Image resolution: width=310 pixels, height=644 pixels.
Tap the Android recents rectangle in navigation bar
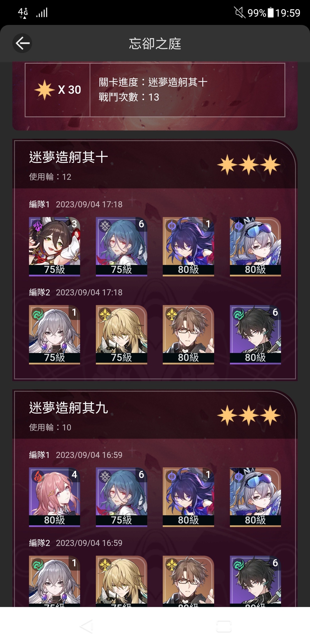pos(224,626)
